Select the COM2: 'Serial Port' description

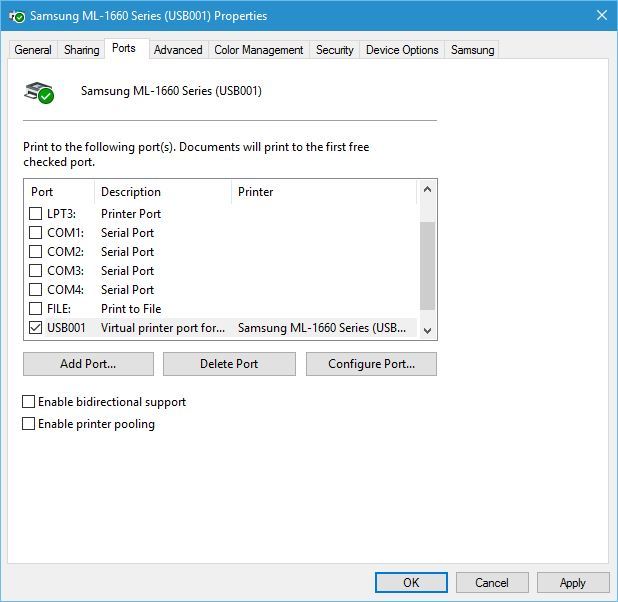click(127, 252)
